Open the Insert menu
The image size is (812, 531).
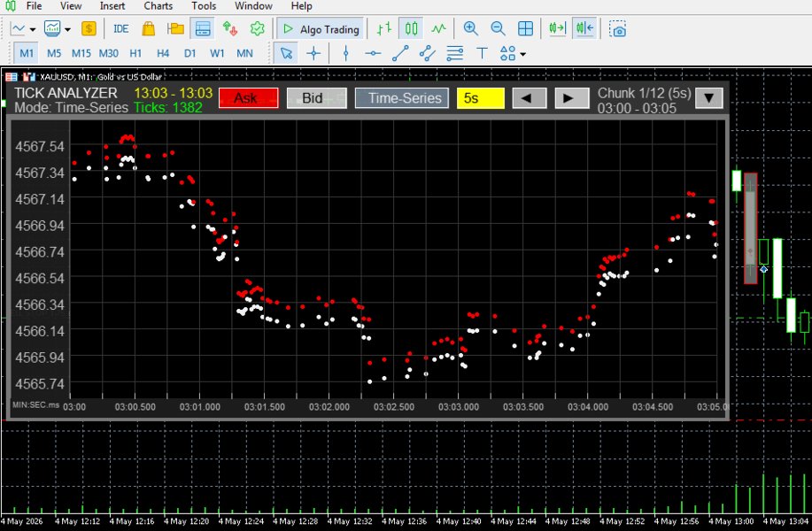point(112,6)
